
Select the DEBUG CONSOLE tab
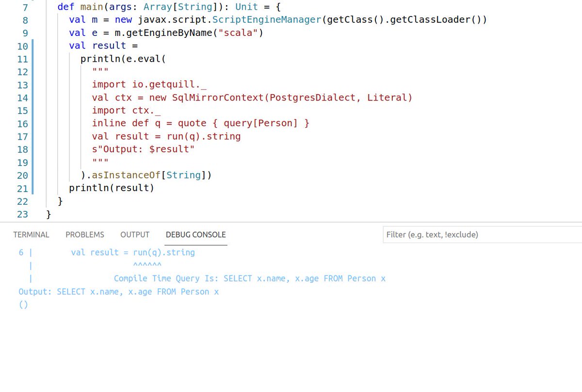pyautogui.click(x=196, y=235)
